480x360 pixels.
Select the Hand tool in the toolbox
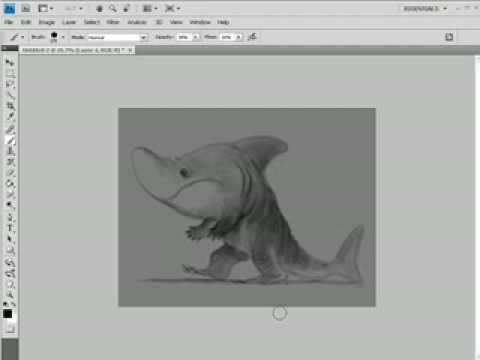[x=10, y=285]
